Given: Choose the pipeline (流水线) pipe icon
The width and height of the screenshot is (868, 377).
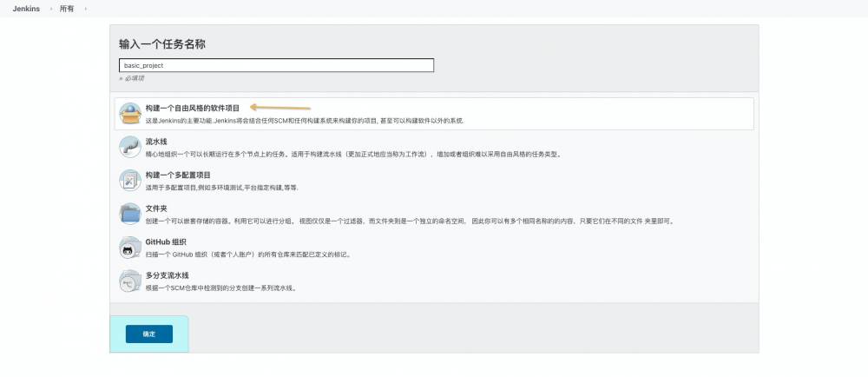Looking at the screenshot, I should pyautogui.click(x=130, y=148).
